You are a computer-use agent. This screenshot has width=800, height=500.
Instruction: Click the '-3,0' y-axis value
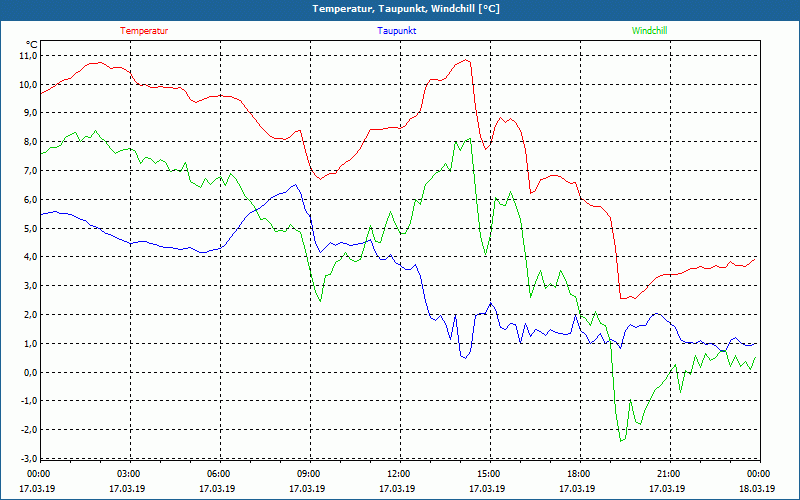click(30, 458)
